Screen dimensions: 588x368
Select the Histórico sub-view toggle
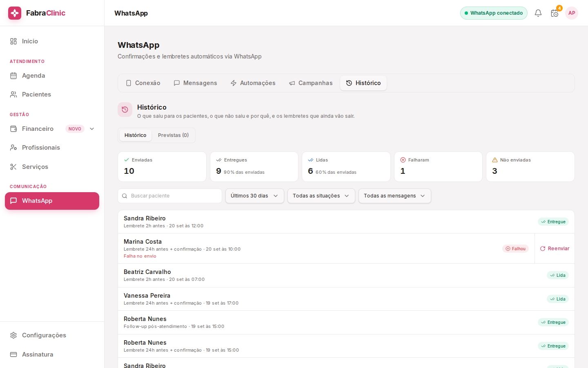[x=135, y=135]
